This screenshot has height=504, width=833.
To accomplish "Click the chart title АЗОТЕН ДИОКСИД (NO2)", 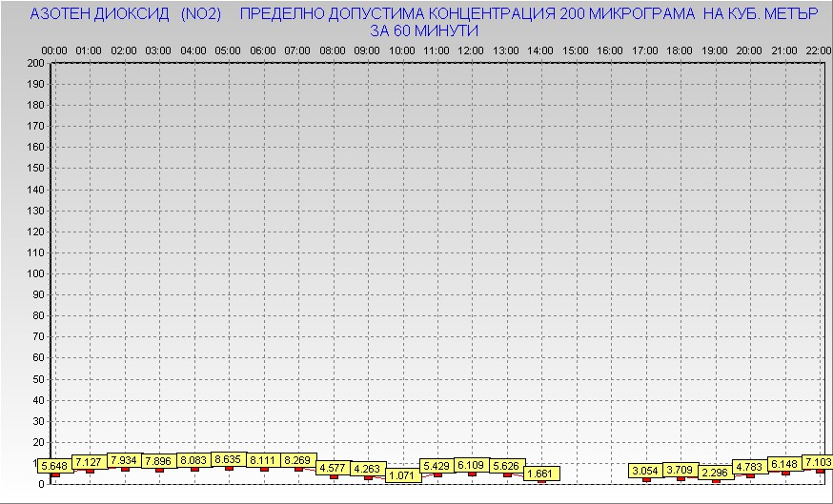I will click(126, 15).
